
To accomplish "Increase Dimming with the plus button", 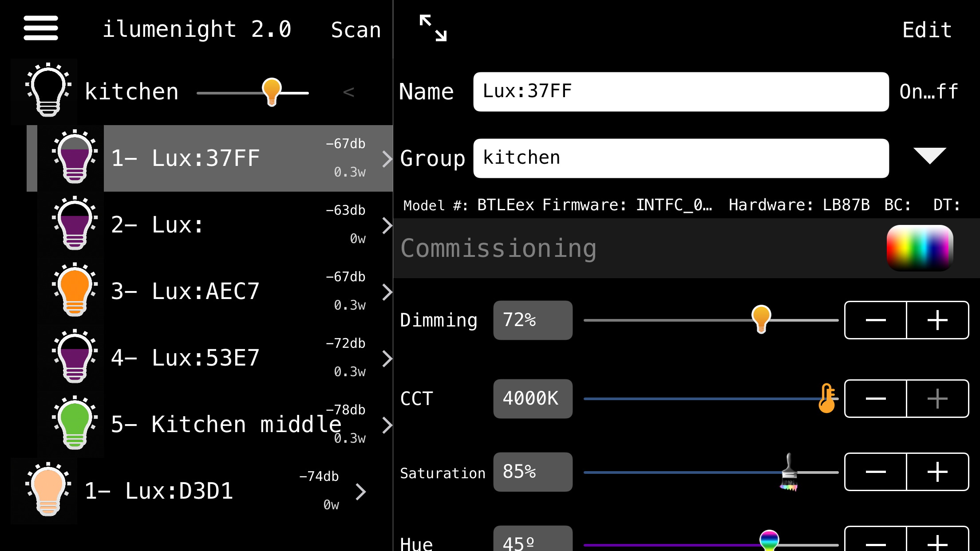I will (x=937, y=320).
